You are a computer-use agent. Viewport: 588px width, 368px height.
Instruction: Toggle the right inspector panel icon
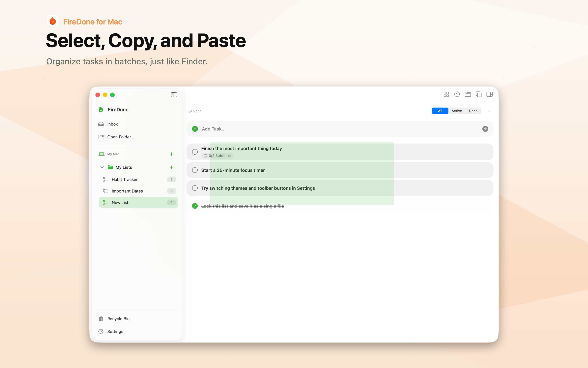pyautogui.click(x=490, y=94)
